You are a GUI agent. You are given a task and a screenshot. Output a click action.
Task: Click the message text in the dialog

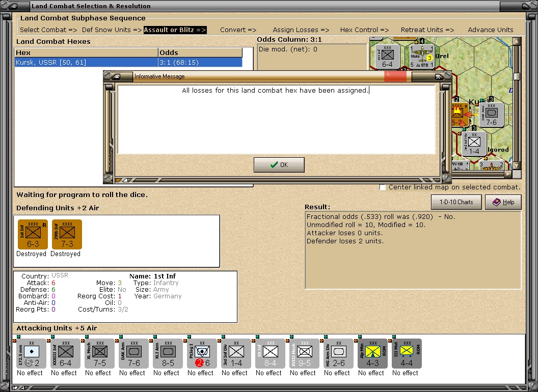click(275, 91)
